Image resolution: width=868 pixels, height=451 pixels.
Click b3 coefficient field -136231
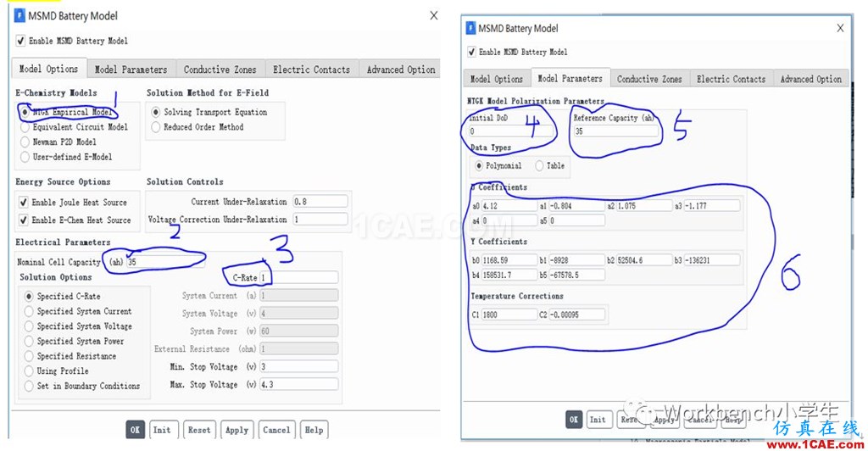(x=712, y=260)
